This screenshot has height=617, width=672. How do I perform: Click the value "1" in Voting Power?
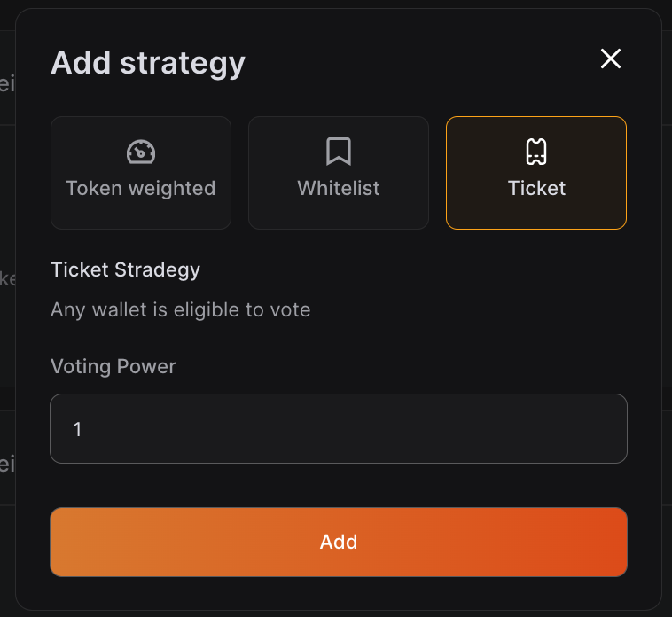[77, 430]
